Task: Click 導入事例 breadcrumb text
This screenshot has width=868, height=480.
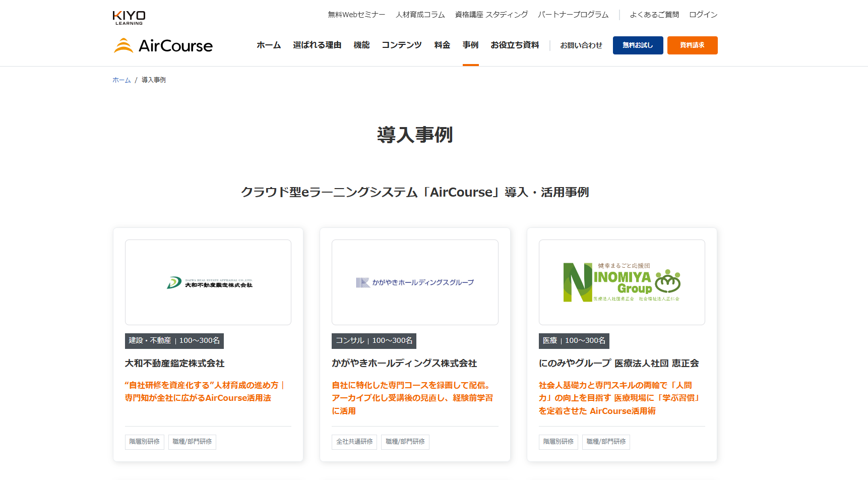Action: (154, 80)
